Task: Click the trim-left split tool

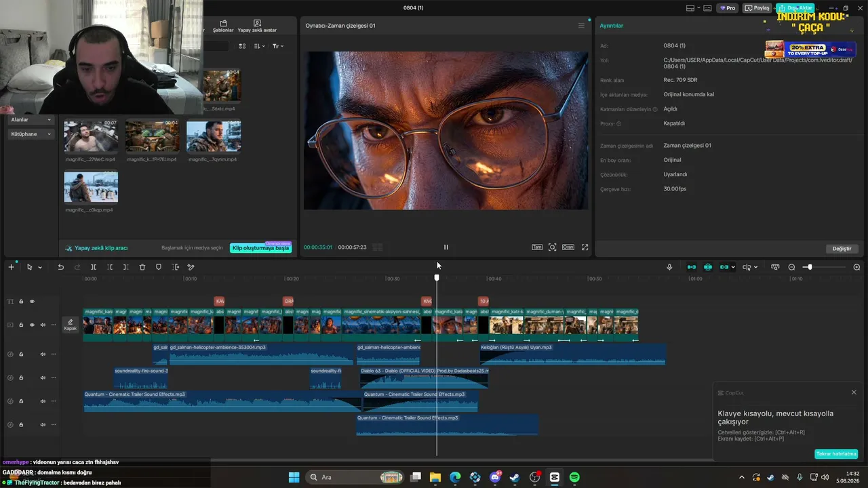Action: tap(110, 267)
